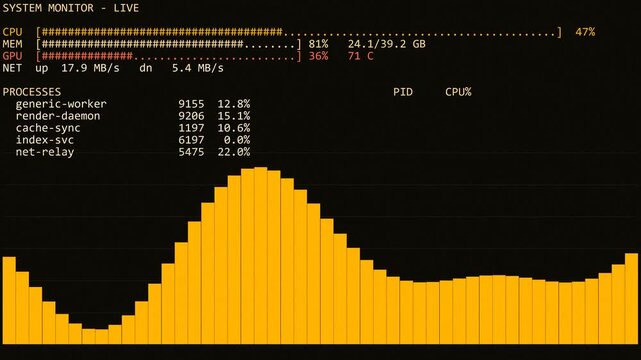The height and width of the screenshot is (360, 641).
Task: Click PID 6197
Action: click(x=191, y=140)
